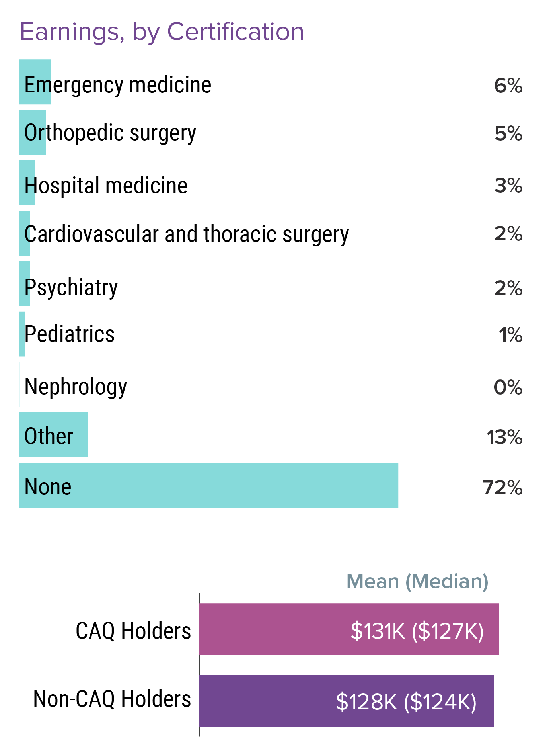The width and height of the screenshot is (549, 756).
Task: Click the 3% Hospital medicine percentage
Action: 508,186
